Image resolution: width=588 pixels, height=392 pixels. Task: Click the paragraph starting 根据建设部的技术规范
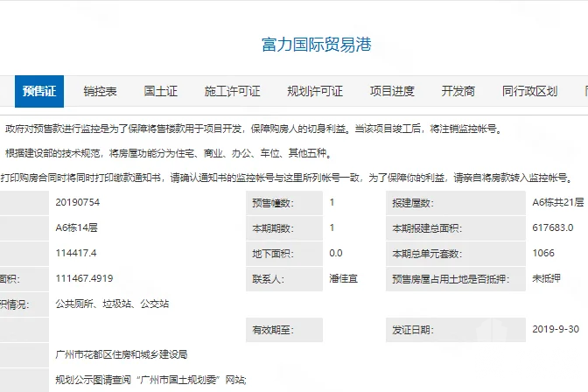pyautogui.click(x=169, y=153)
